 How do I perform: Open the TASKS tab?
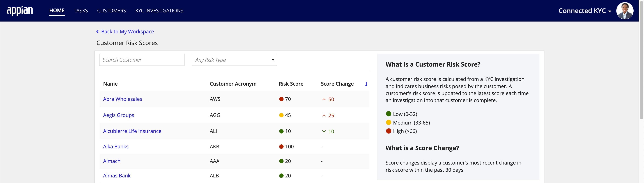tap(81, 10)
